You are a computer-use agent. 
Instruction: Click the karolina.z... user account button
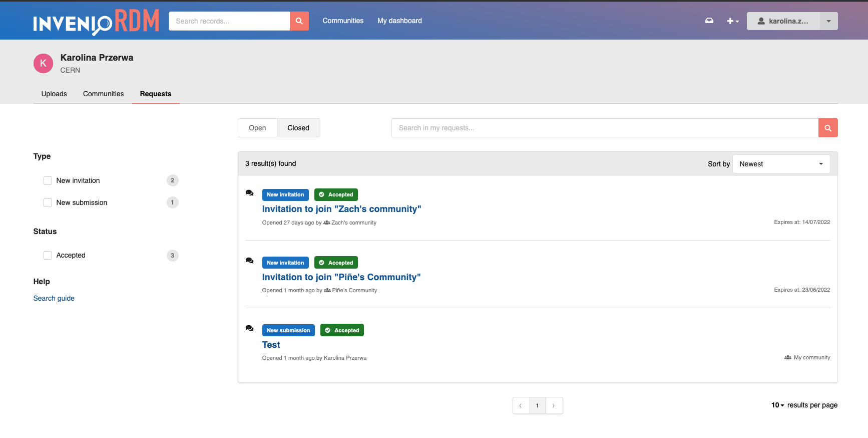click(783, 21)
